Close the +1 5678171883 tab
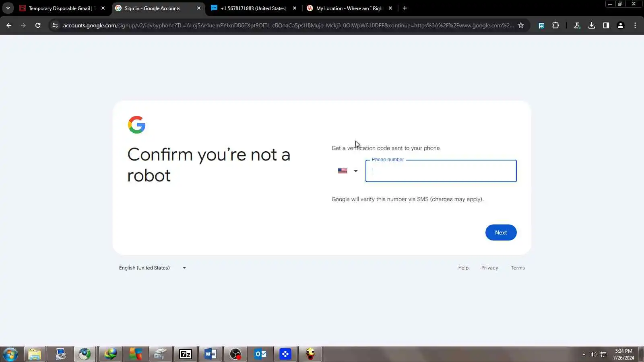This screenshot has height=362, width=644. [295, 8]
